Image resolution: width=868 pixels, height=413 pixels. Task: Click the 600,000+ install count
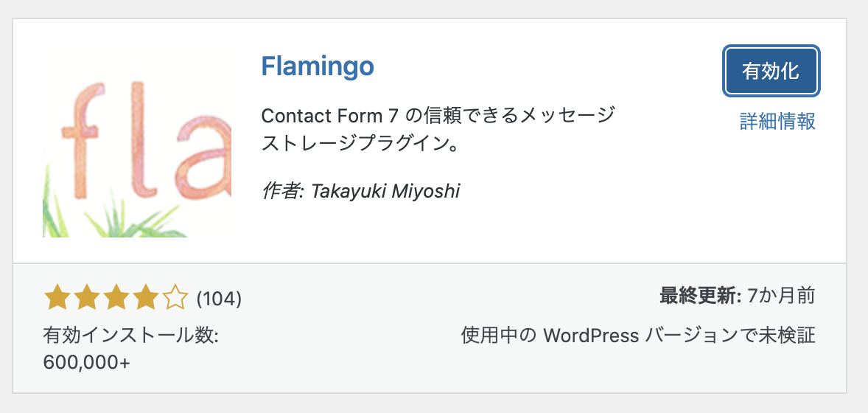pyautogui.click(x=87, y=363)
